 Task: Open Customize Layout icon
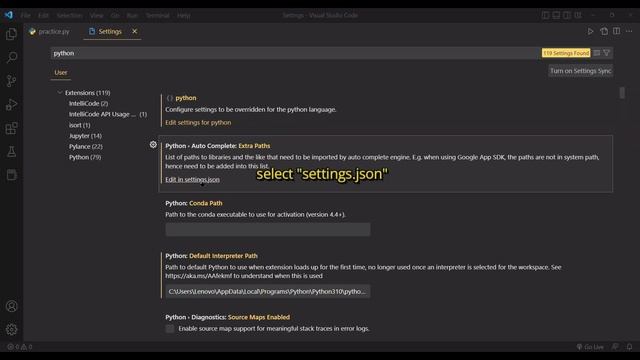click(578, 15)
